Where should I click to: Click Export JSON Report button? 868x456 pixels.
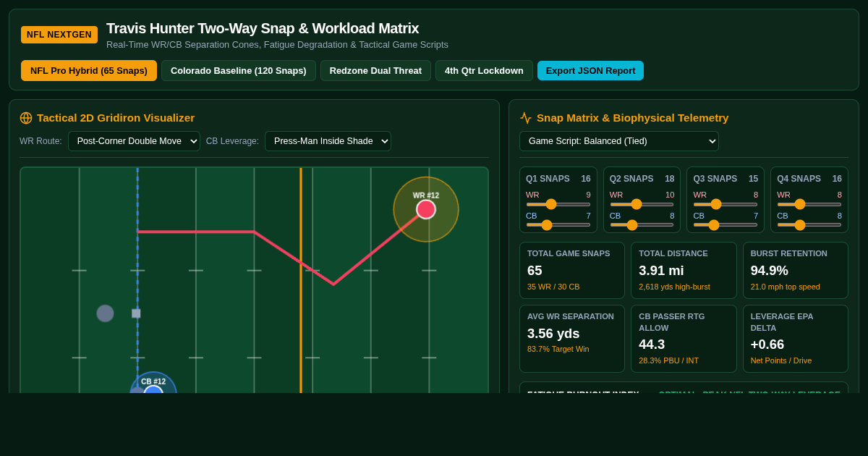click(590, 70)
